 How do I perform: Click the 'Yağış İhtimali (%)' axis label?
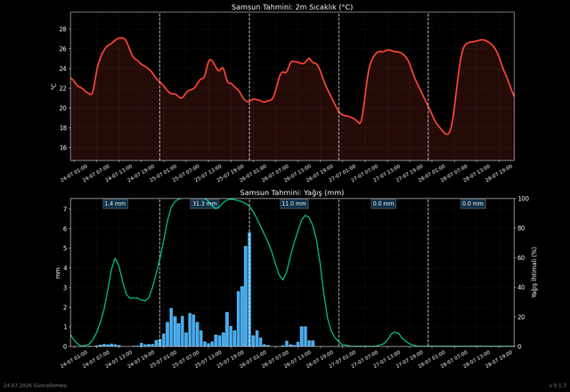534,273
